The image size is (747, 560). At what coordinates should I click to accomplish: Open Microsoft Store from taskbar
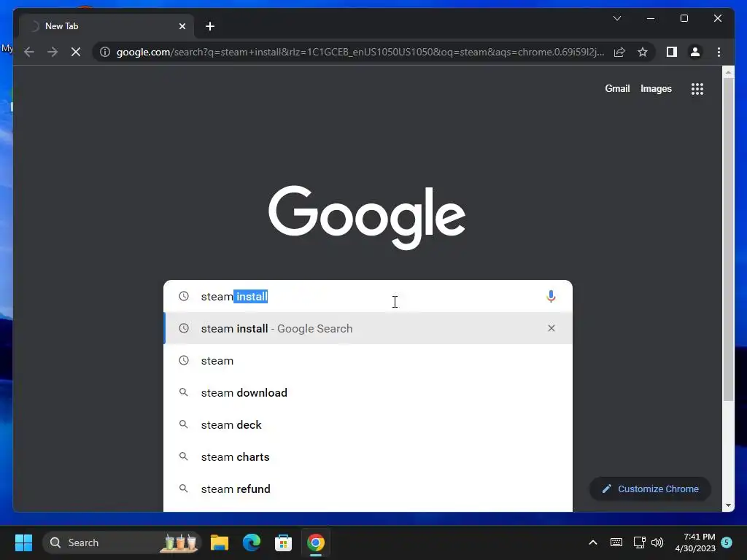click(284, 542)
